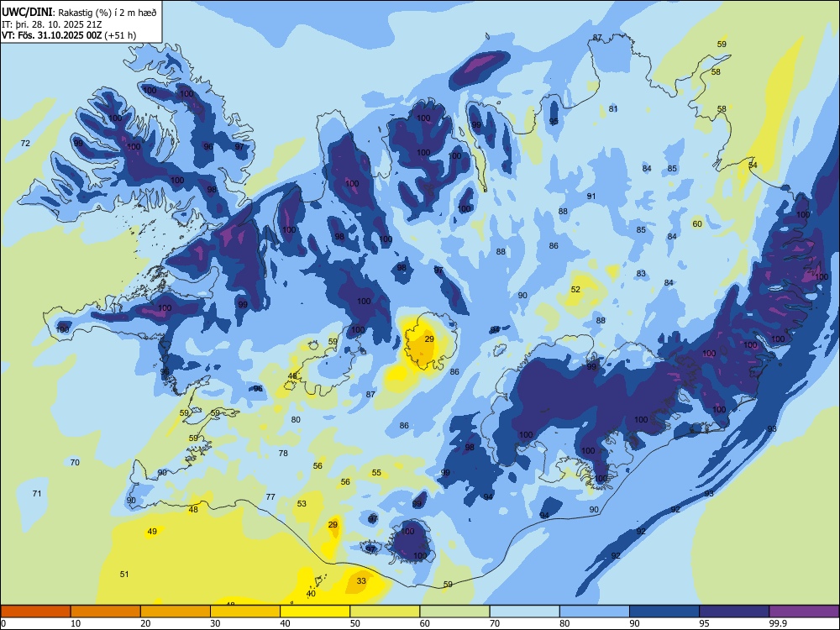Image resolution: width=840 pixels, height=630 pixels.
Task: Click the humidity value 55 on the map
Action: tap(376, 472)
